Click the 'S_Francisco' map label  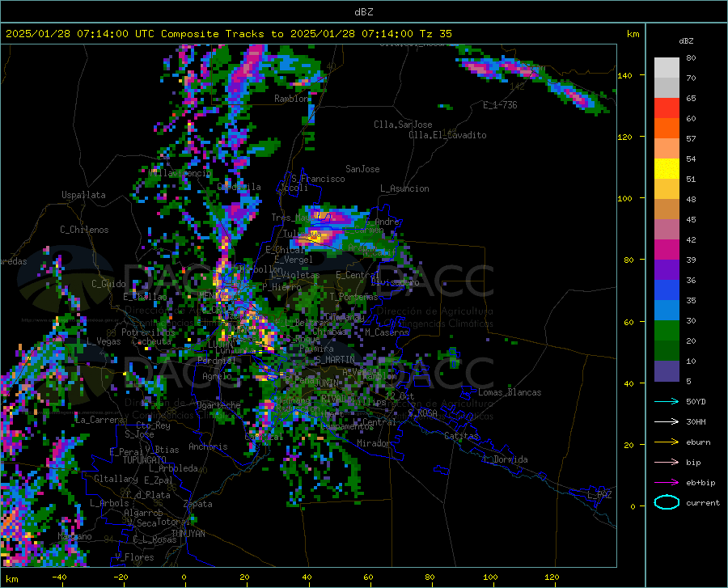click(x=318, y=179)
